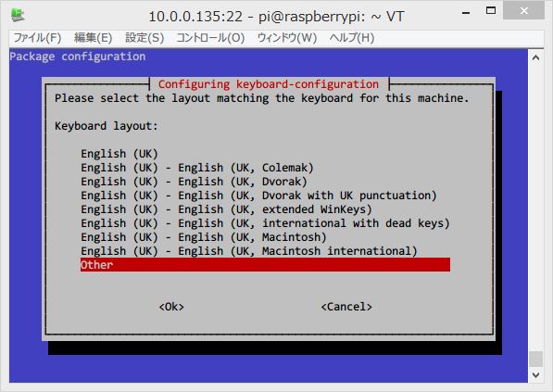Screen dimensions: 553x392
Task: Close the Tera Term window
Action: (x=523, y=10)
